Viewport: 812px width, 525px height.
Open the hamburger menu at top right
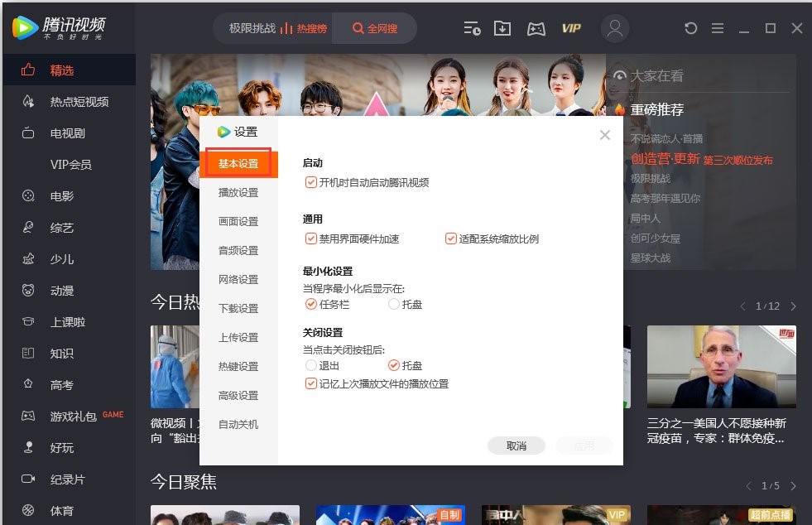[x=717, y=27]
